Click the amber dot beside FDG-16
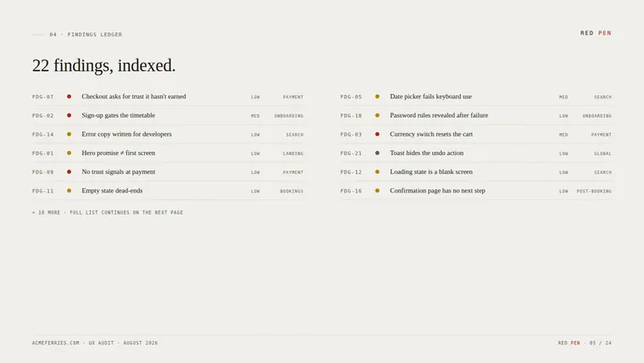 click(377, 191)
